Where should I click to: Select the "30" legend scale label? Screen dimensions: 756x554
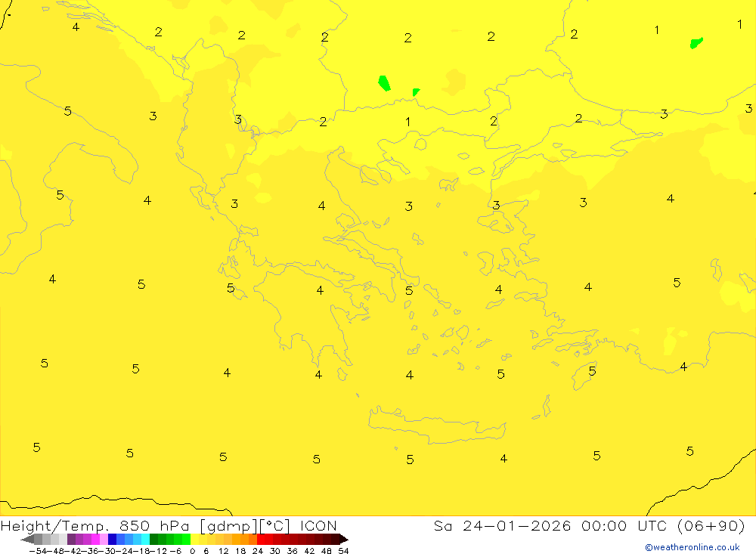275,551
